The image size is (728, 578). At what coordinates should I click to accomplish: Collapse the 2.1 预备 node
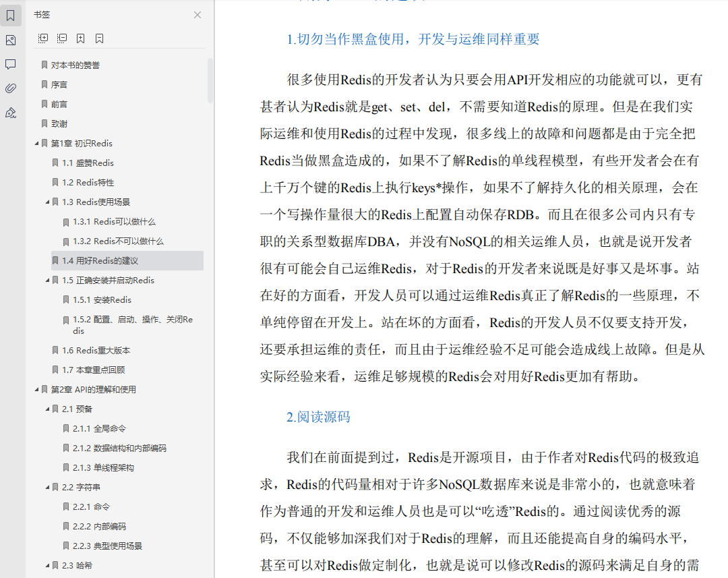coord(47,409)
